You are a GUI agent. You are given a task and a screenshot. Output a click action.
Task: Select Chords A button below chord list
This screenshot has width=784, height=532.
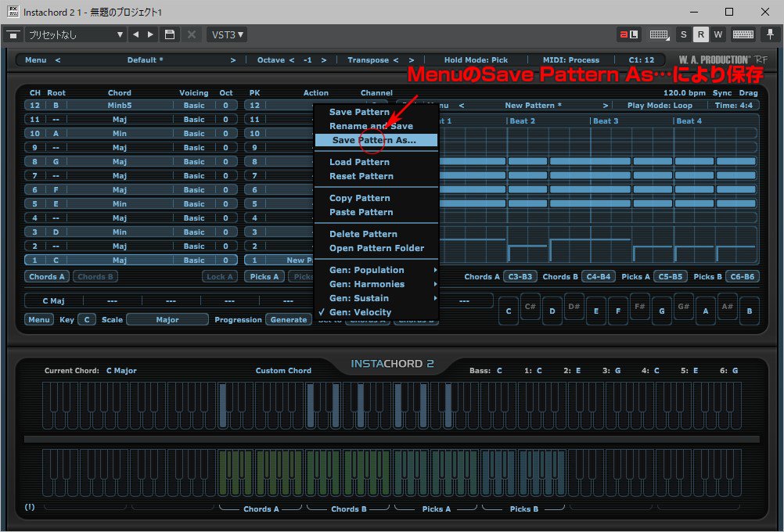(x=46, y=277)
